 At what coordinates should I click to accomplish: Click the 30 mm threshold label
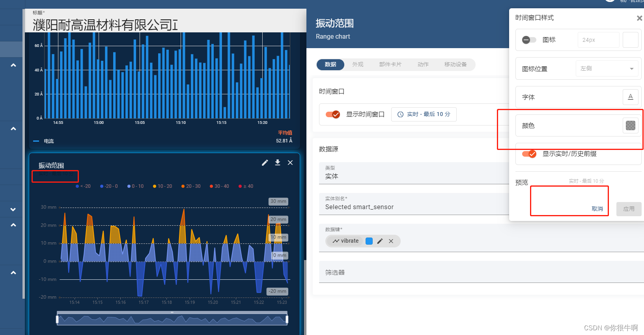[x=278, y=201]
